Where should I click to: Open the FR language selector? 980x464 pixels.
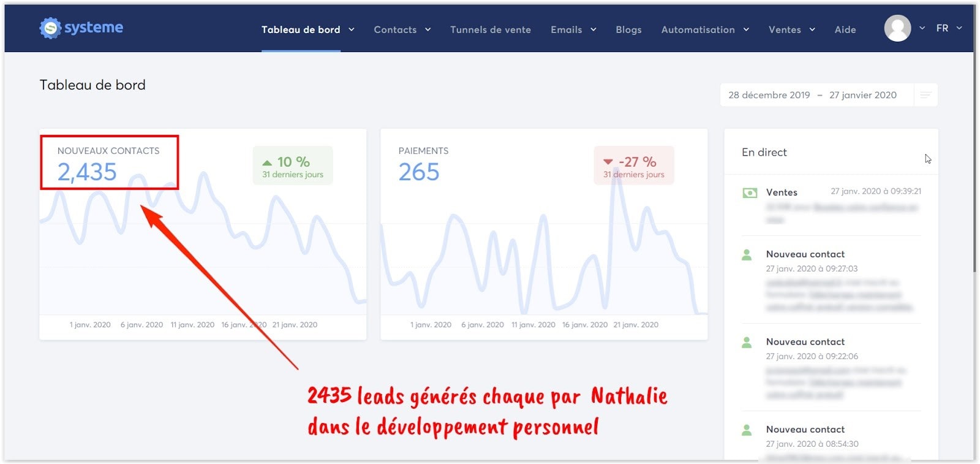point(948,28)
